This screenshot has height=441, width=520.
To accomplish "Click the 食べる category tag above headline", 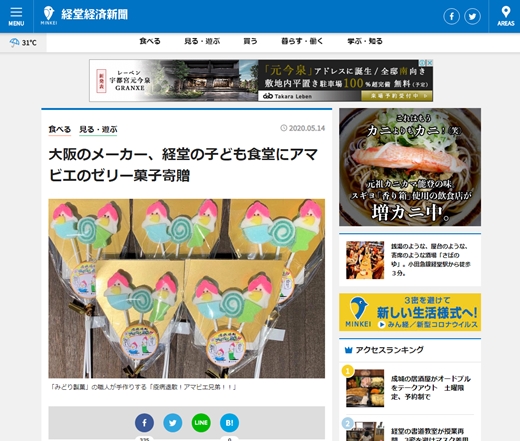I will click(x=60, y=129).
